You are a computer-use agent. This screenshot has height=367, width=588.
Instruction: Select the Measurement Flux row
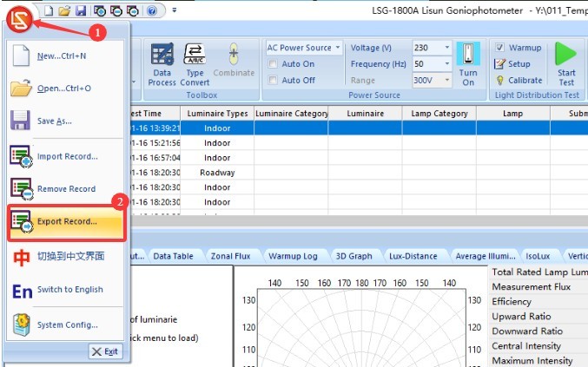pyautogui.click(x=538, y=287)
